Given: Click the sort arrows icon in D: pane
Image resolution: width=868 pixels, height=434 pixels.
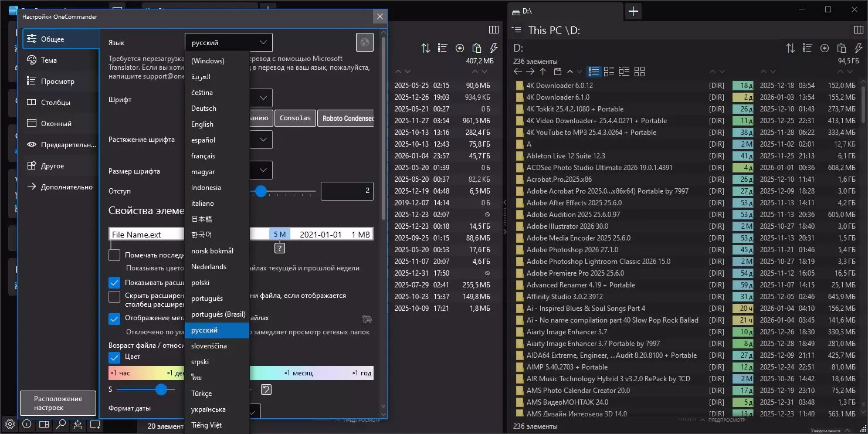Looking at the screenshot, I should coord(791,48).
